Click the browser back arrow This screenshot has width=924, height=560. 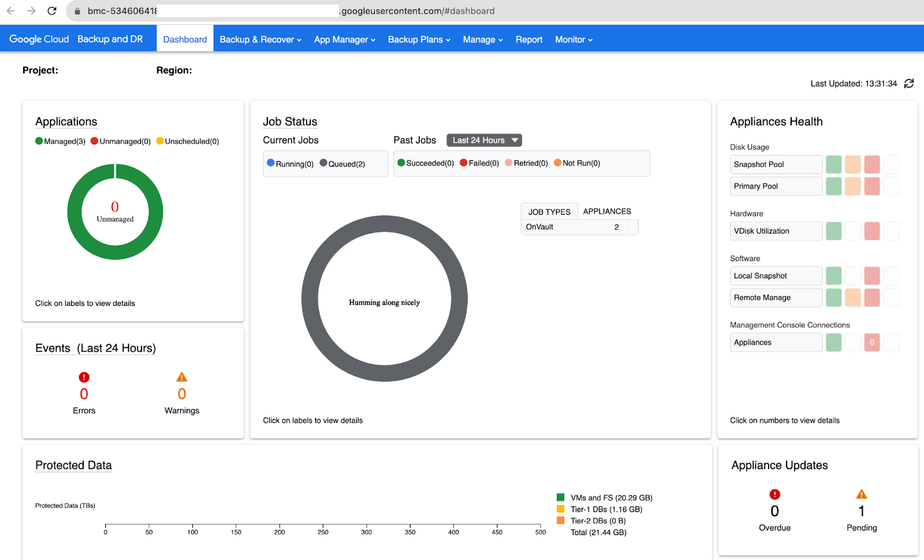[x=11, y=11]
